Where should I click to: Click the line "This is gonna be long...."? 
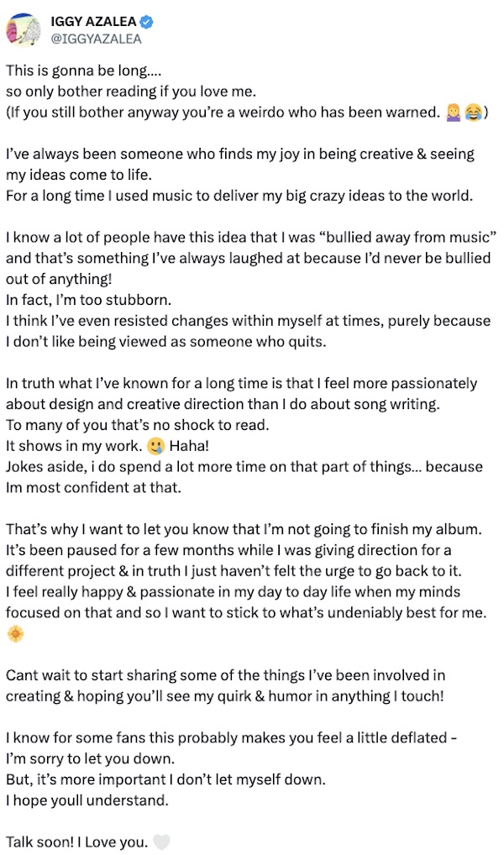point(76,71)
